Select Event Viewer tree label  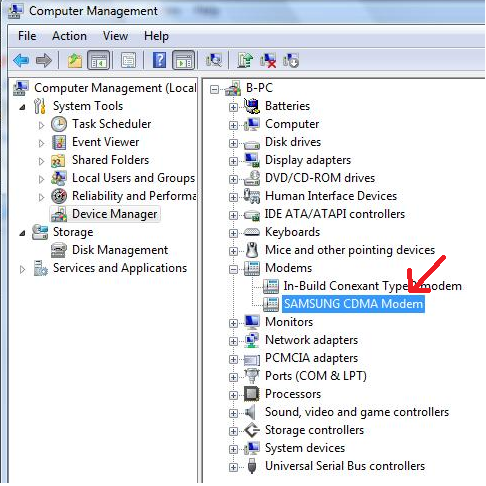pos(105,142)
